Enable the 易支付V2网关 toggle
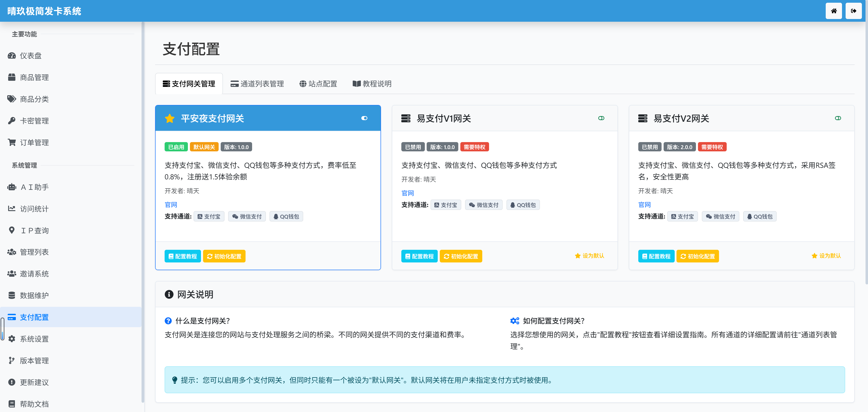868x412 pixels. [838, 118]
